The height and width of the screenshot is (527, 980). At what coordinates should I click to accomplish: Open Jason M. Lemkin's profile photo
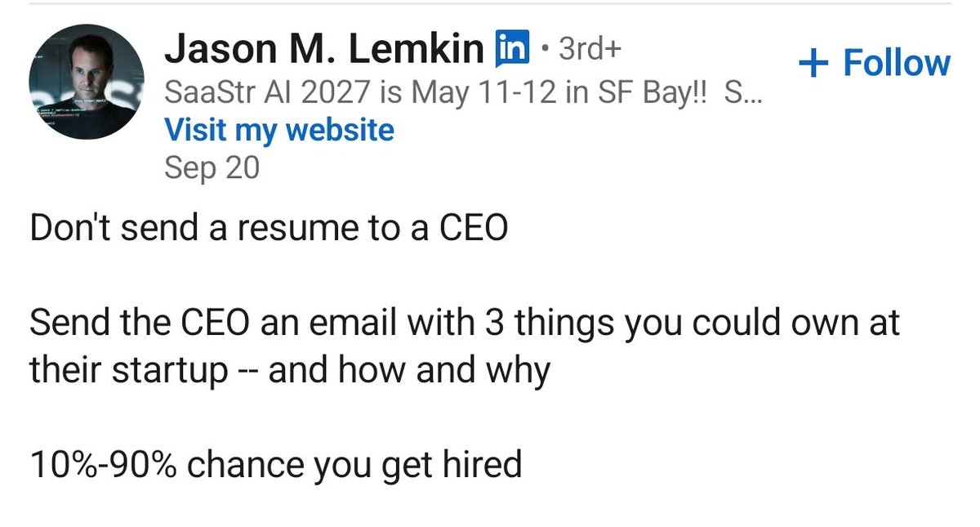[87, 81]
